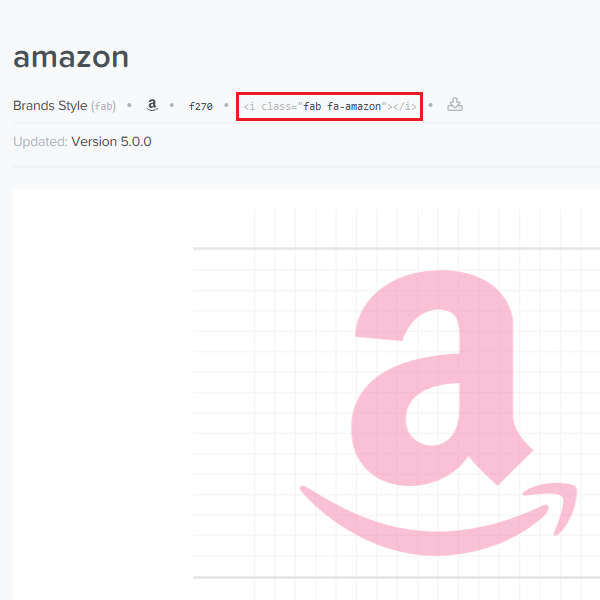Screen dimensions: 600x600
Task: Open the Version 5.0.0 link
Action: point(111,142)
